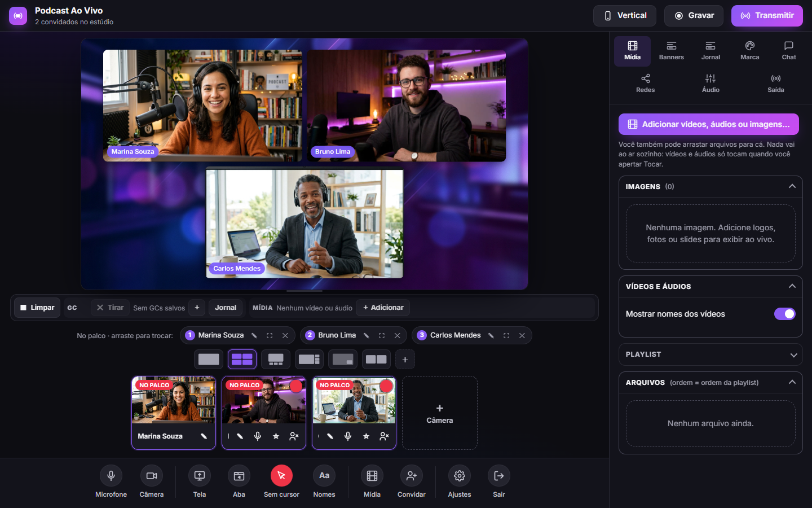Select the side-by-side two-tile layout
This screenshot has height=508, width=812.
(x=376, y=360)
